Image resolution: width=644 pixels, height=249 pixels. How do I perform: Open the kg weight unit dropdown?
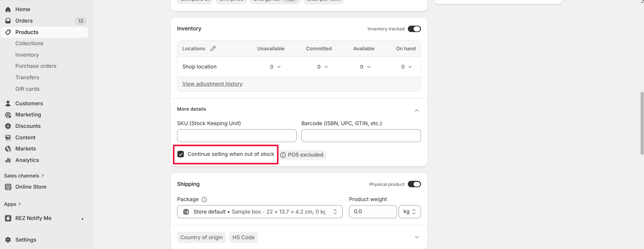(x=410, y=212)
